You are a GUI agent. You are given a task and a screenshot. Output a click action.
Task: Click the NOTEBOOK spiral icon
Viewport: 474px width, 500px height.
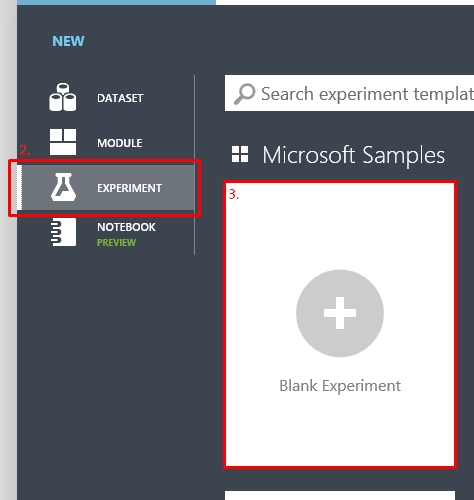coord(63,232)
